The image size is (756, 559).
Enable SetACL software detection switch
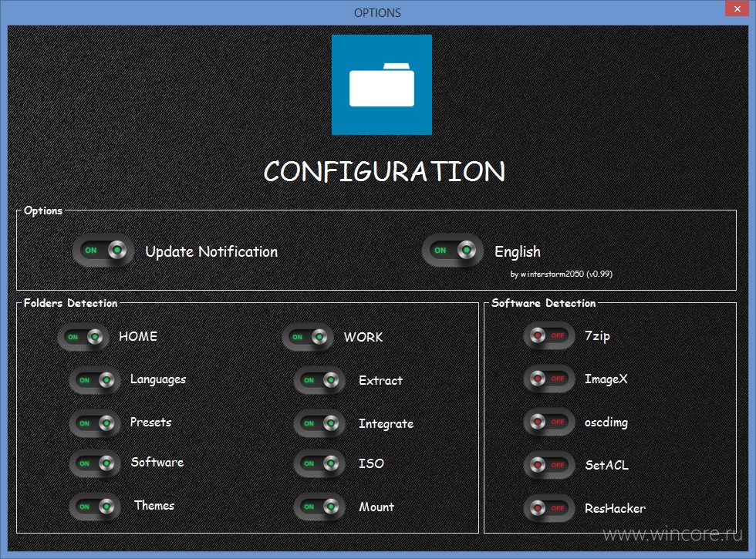[x=549, y=464]
